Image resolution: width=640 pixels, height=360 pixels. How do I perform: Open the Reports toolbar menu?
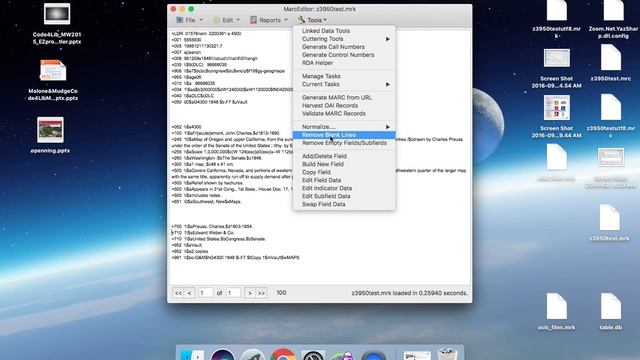tap(269, 20)
